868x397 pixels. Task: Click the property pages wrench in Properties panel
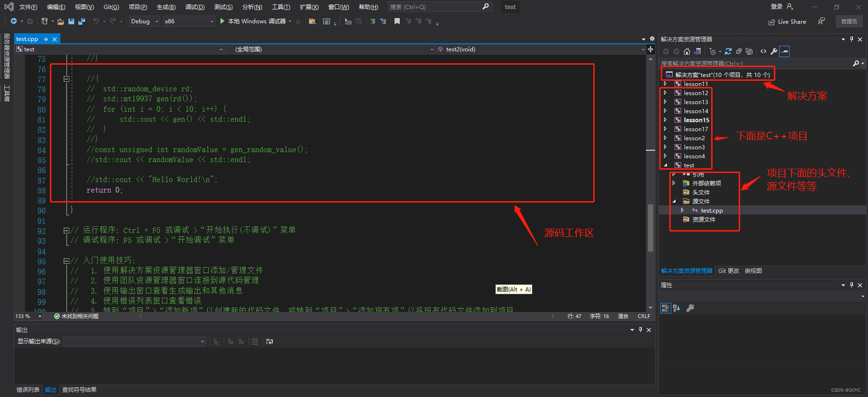pos(690,308)
